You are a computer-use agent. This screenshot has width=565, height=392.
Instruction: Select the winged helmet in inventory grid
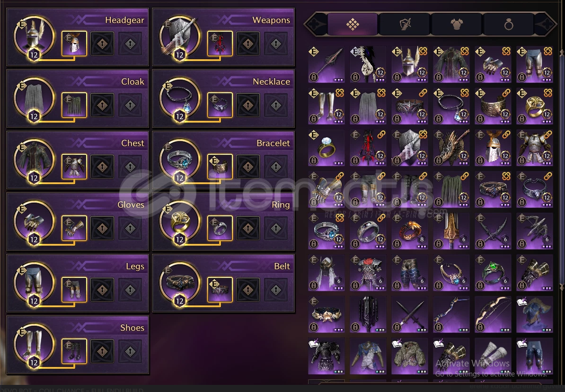(x=410, y=64)
